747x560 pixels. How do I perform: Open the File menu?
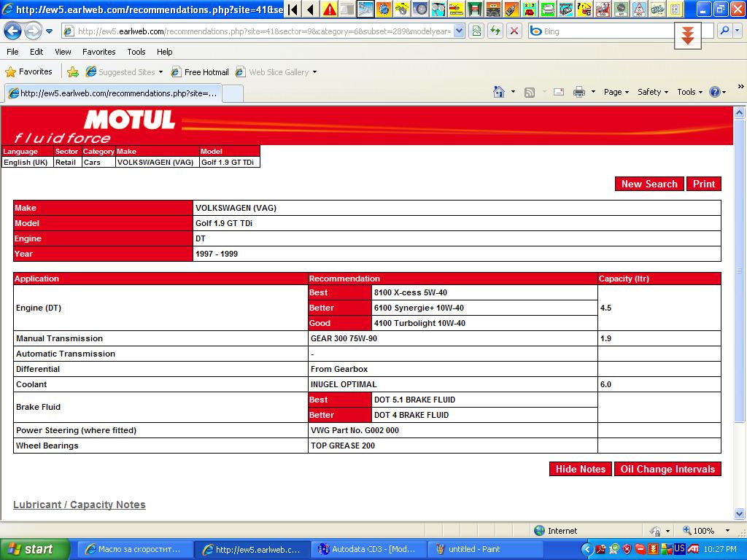pos(12,52)
